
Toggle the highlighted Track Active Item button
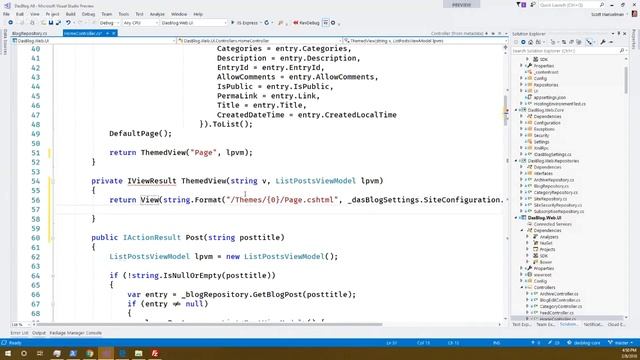coord(589,42)
